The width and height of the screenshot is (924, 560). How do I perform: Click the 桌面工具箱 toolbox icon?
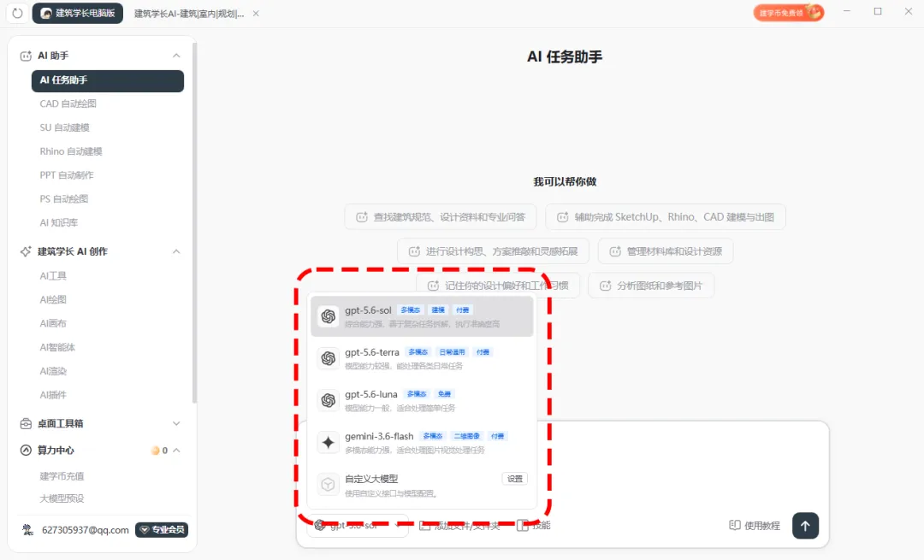click(x=26, y=423)
